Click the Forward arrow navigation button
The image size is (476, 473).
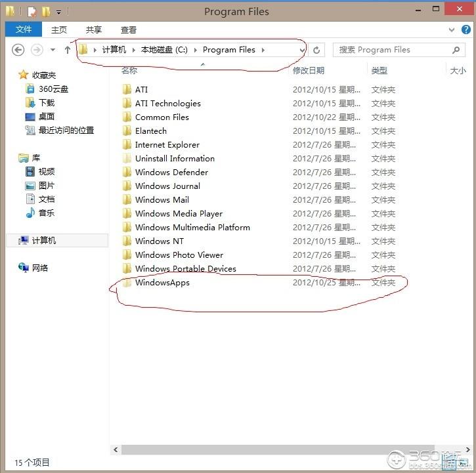[x=37, y=50]
